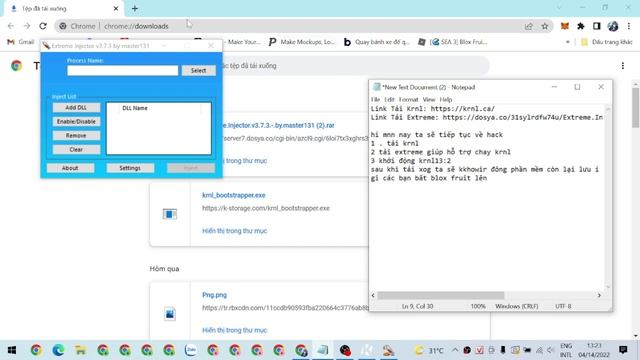Open Notepad Format menu
This screenshot has width=640, height=360.
coord(409,99)
